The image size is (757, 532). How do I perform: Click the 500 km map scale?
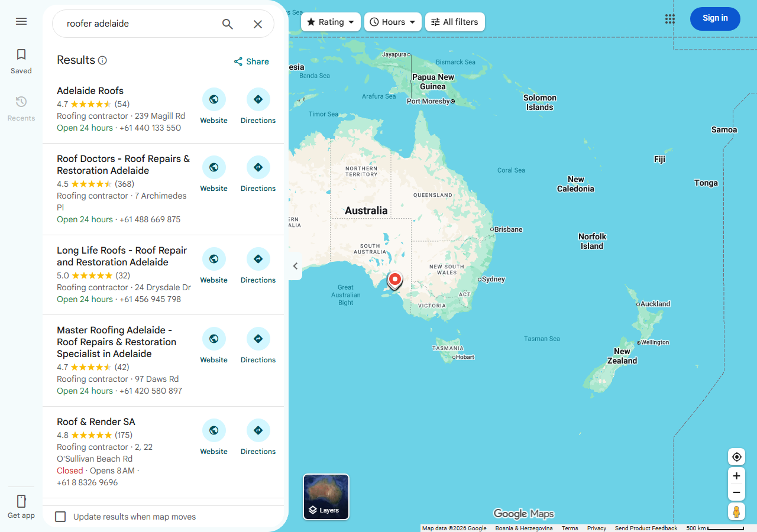tap(714, 528)
